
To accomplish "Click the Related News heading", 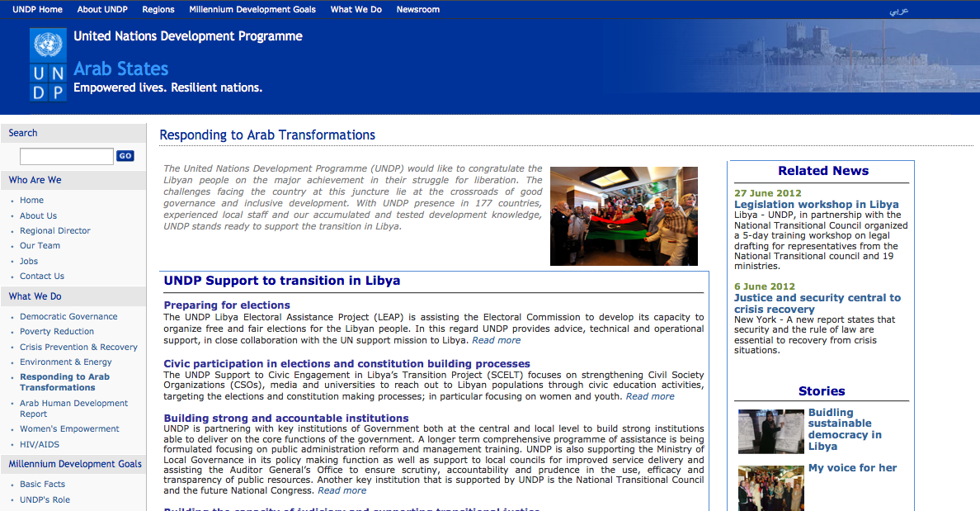I will coord(823,171).
